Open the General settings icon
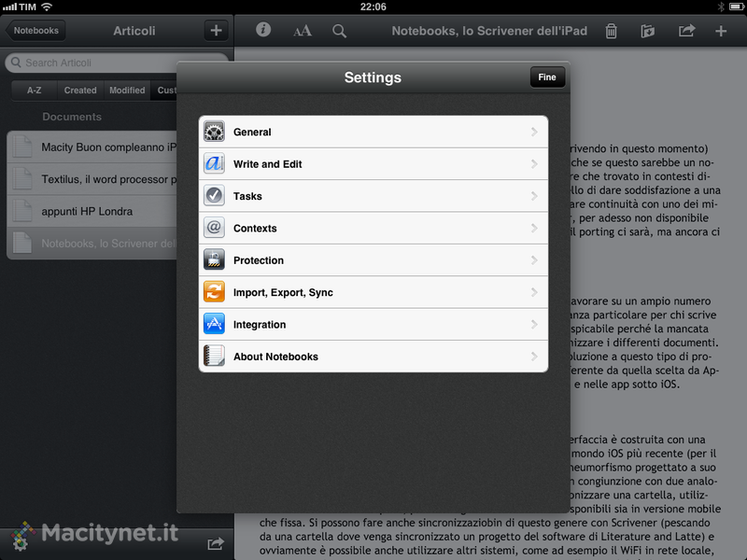This screenshot has width=747, height=560. click(x=214, y=132)
